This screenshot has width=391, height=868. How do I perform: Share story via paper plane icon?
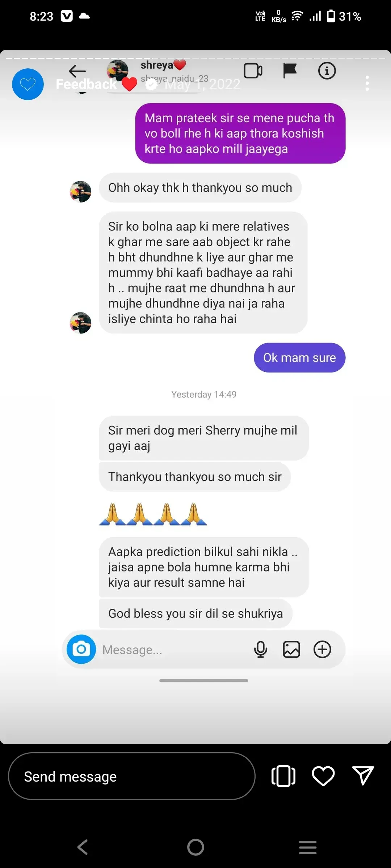(363, 775)
